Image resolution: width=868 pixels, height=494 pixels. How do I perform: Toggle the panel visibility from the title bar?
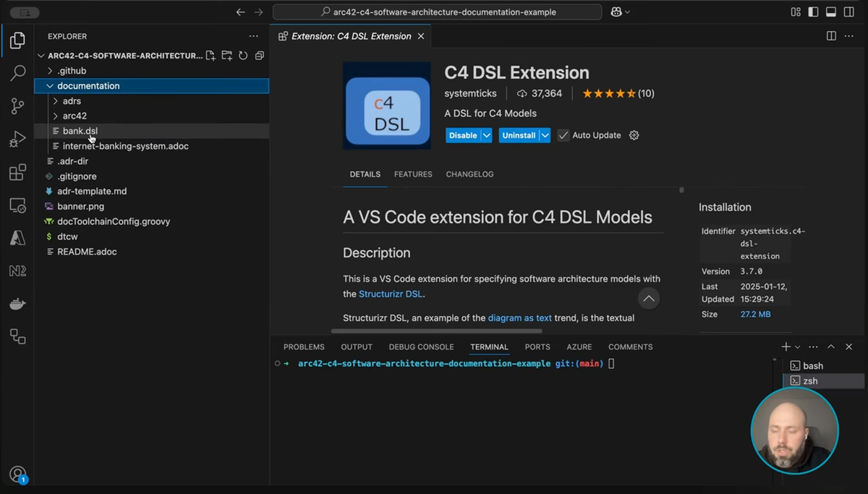point(830,12)
